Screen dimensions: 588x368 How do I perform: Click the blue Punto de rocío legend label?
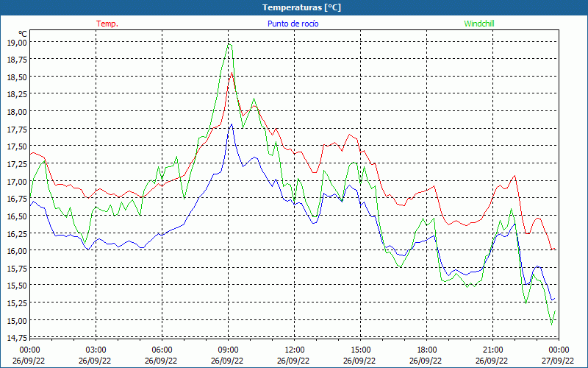coord(293,24)
